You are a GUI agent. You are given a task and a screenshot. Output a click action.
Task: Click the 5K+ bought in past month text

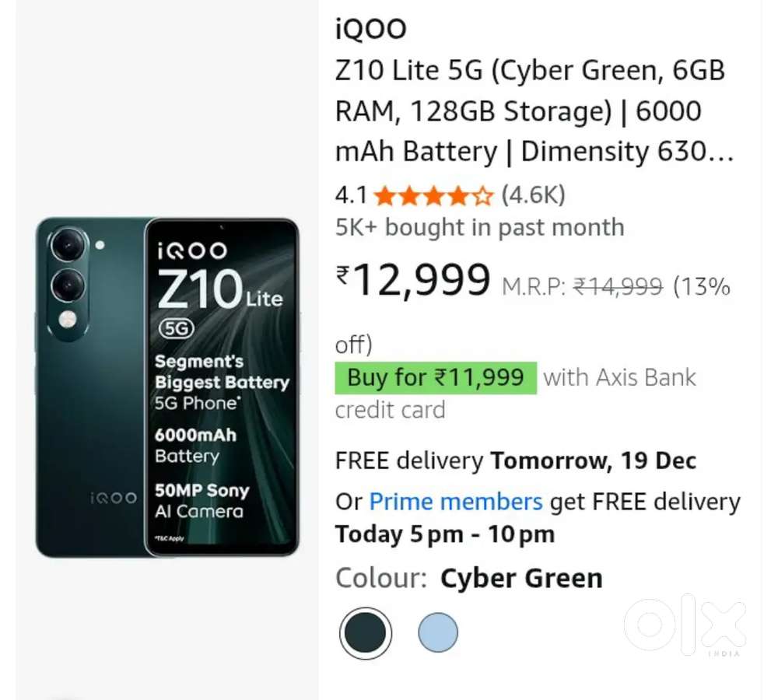pos(479,227)
